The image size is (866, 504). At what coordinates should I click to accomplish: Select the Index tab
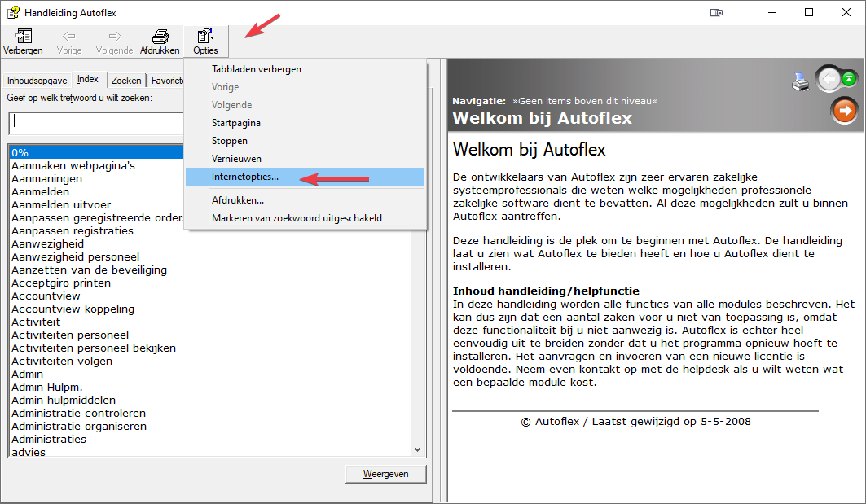(x=88, y=80)
